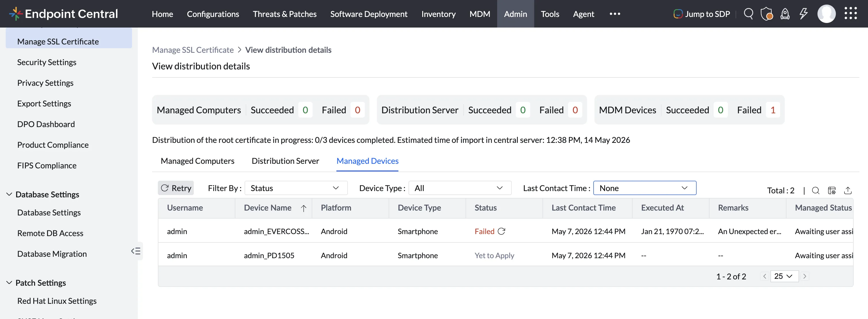
Task: Select the admin_EVERCOSS... device name
Action: [276, 232]
